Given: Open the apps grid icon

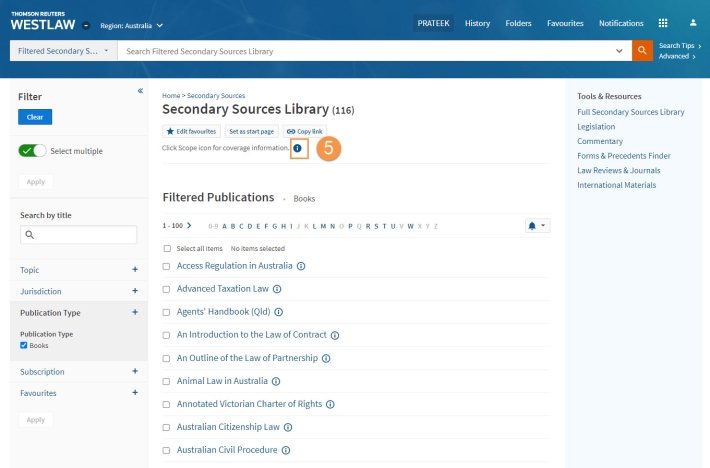Looking at the screenshot, I should pyautogui.click(x=663, y=23).
